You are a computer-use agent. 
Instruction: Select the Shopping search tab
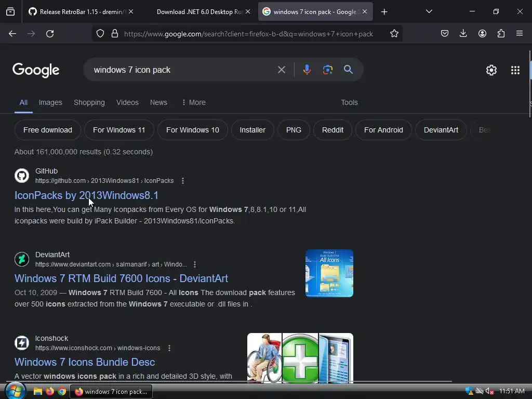(x=89, y=102)
